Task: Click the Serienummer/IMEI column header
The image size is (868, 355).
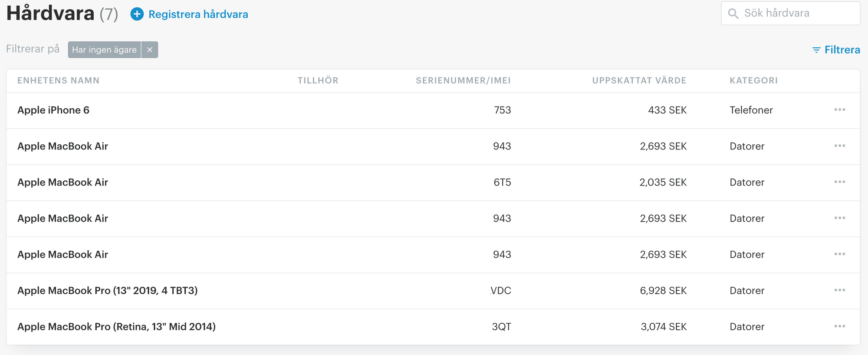Action: pyautogui.click(x=463, y=80)
